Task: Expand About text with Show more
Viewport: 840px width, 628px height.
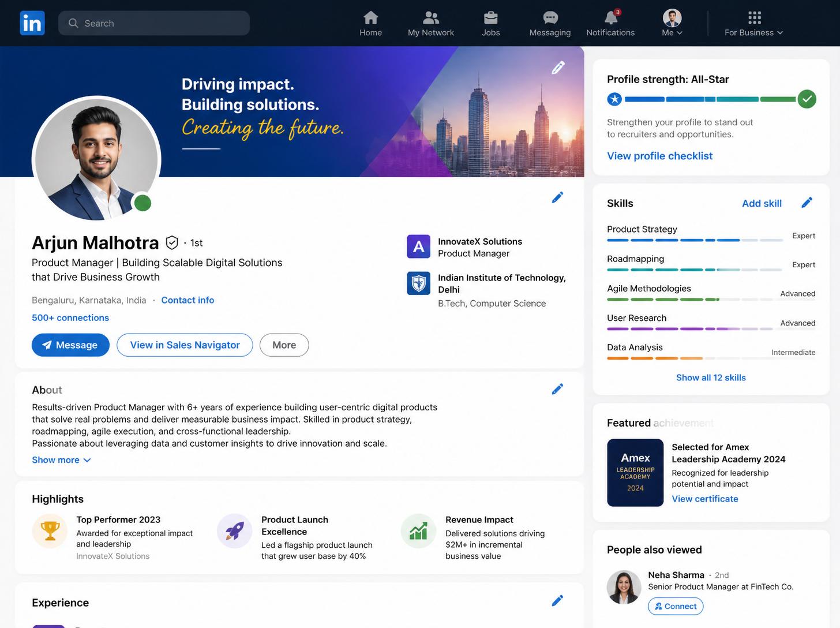Action: tap(62, 460)
